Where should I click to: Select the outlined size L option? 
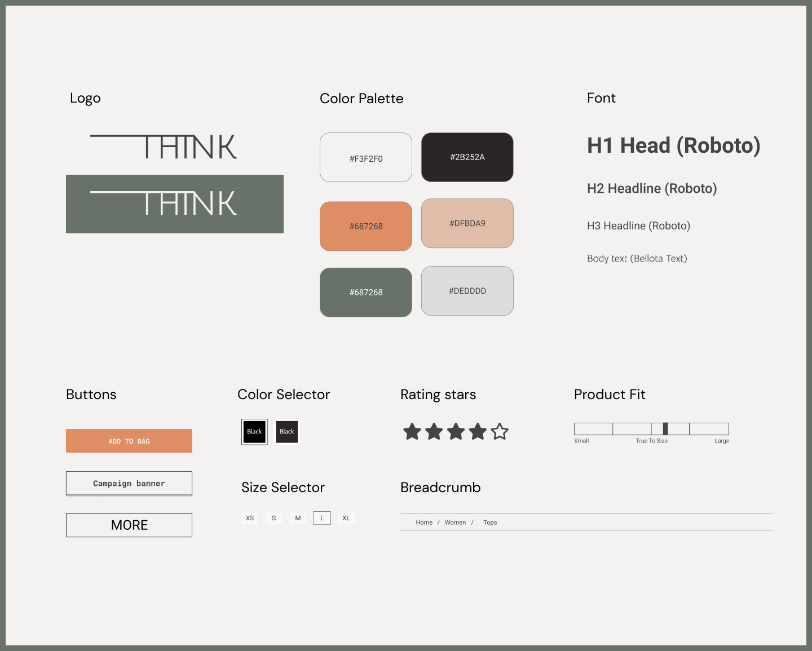pyautogui.click(x=322, y=518)
